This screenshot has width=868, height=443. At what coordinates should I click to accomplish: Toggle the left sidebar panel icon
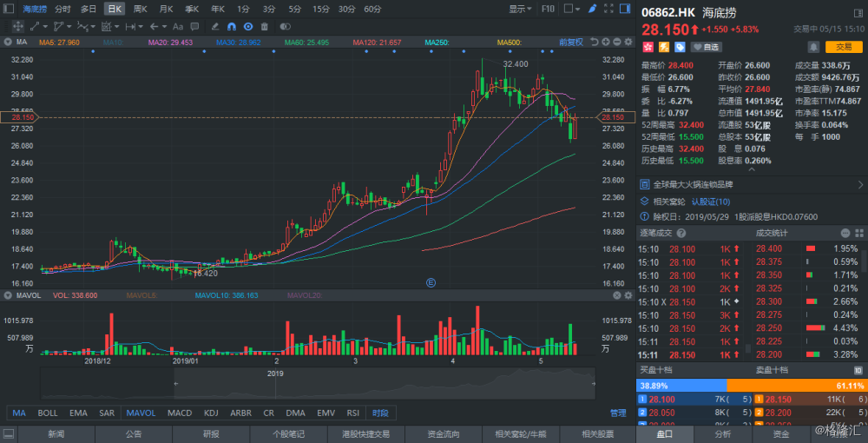pos(9,9)
